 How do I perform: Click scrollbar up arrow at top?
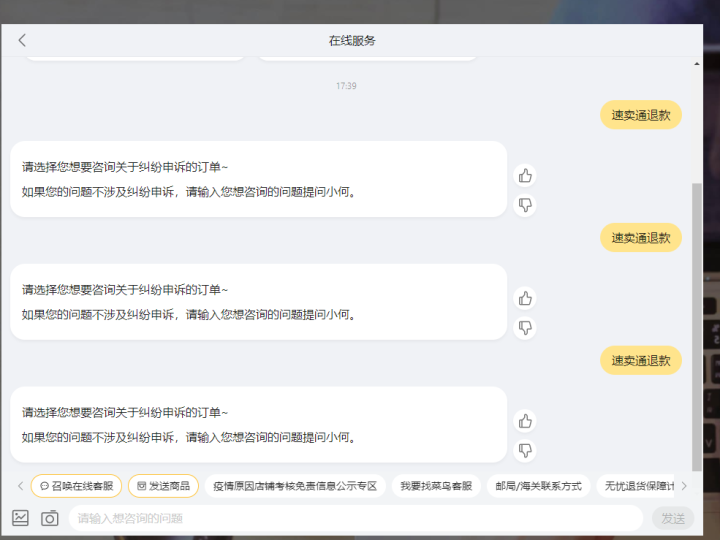[697, 64]
